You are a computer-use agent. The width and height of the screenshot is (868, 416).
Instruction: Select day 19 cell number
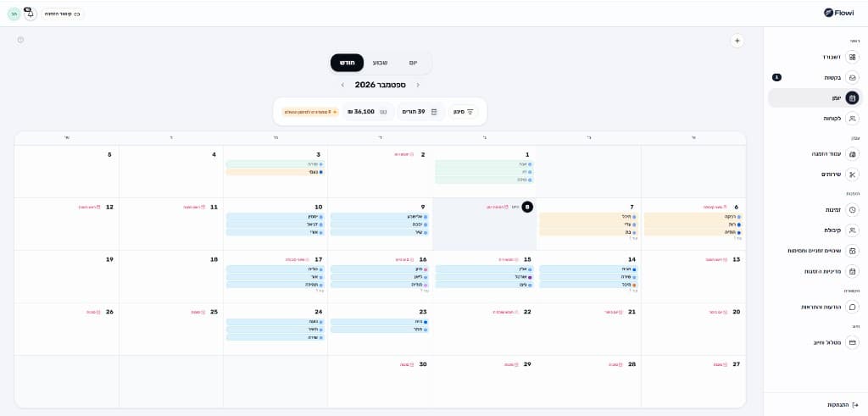pyautogui.click(x=109, y=259)
